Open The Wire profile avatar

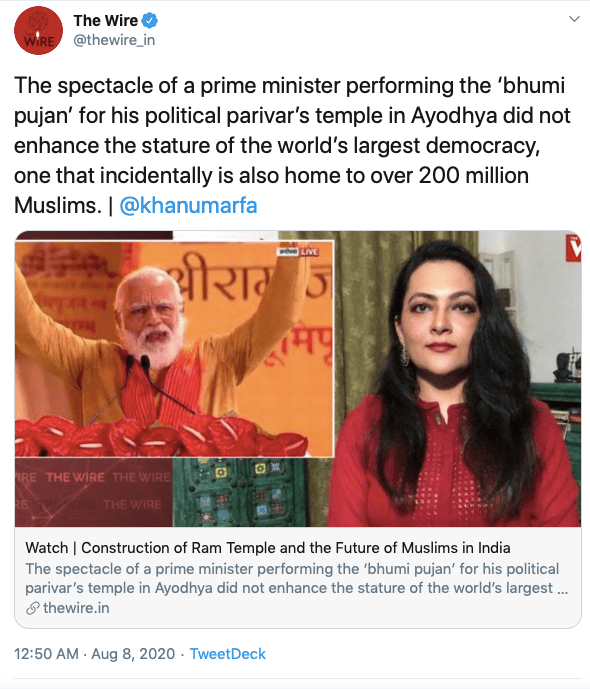(39, 30)
